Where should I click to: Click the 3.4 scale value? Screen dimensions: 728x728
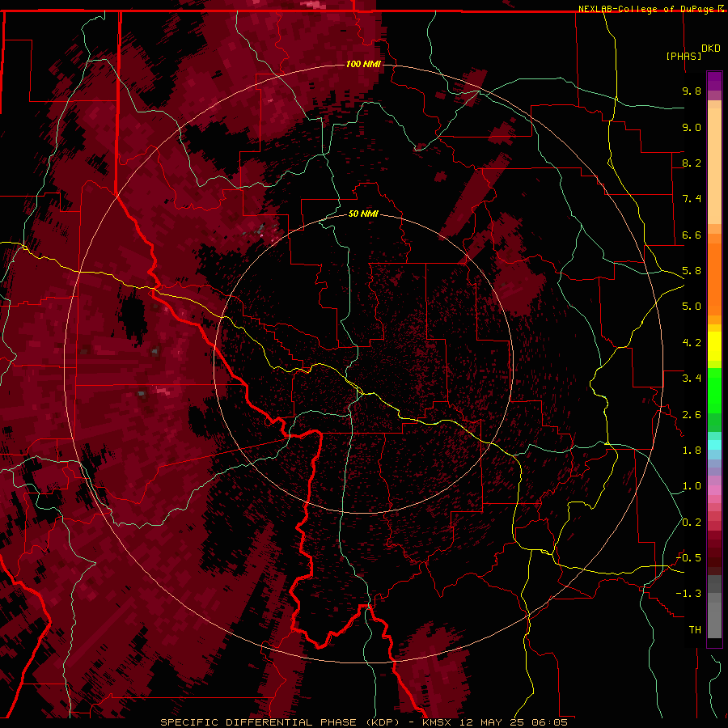692,379
